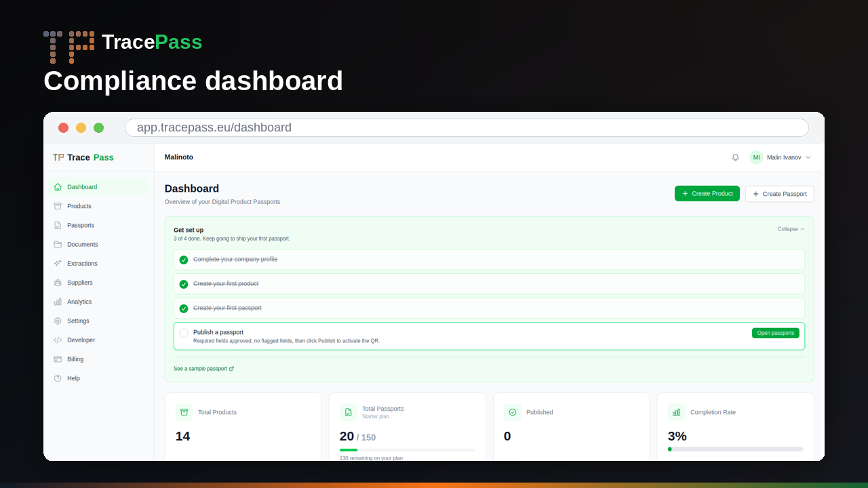Click the TracePass logo in sidebar
The height and width of the screenshot is (488, 868).
pyautogui.click(x=83, y=157)
